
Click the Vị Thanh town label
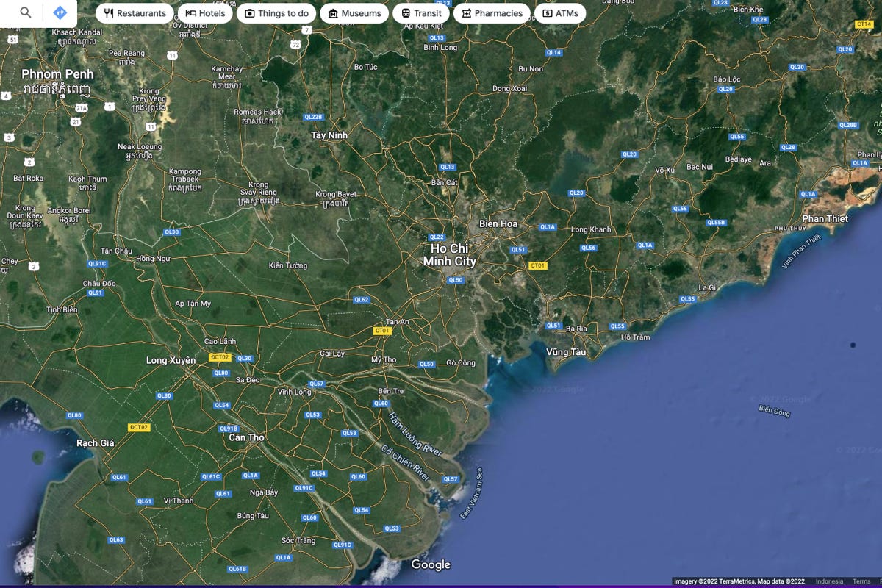[x=178, y=501]
